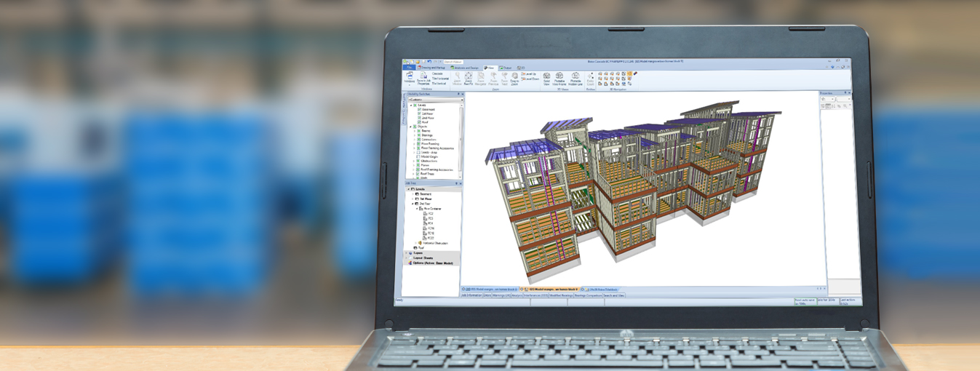Screen dimensions: 980x371
Task: Collapse the 2nd Floor node in Job Tree
Action: coord(413,204)
